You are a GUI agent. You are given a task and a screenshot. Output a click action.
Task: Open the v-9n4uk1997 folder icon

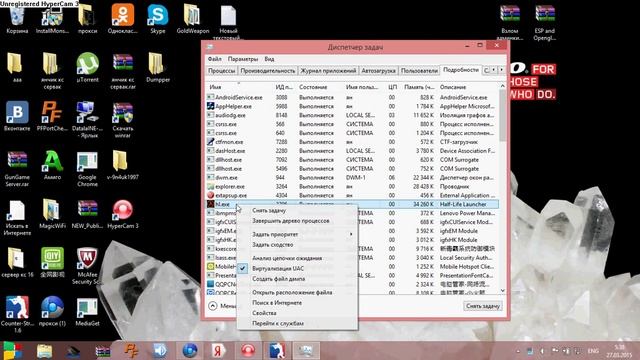pos(122,165)
